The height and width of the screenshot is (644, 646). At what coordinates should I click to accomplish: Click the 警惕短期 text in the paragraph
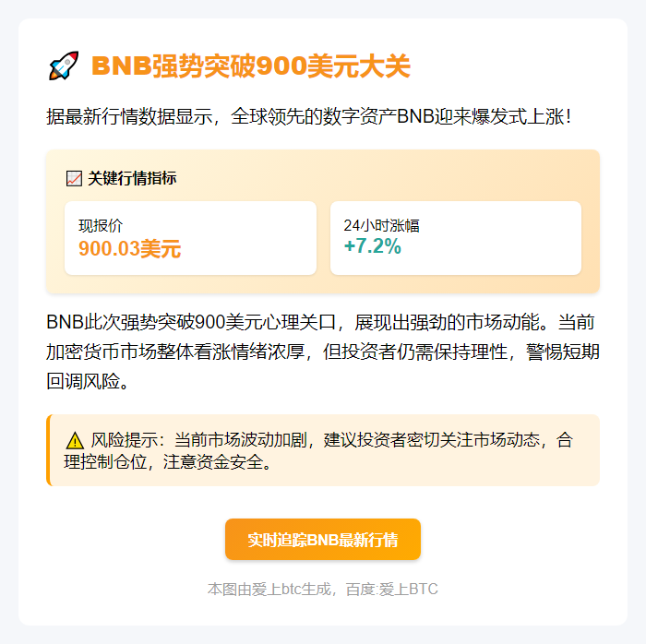tap(563, 352)
